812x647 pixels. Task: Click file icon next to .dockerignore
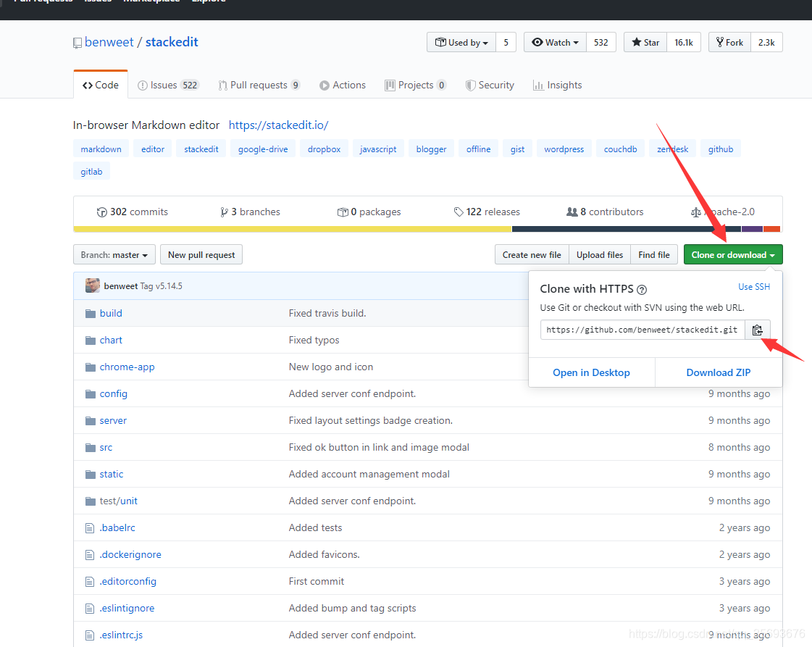[x=90, y=555]
